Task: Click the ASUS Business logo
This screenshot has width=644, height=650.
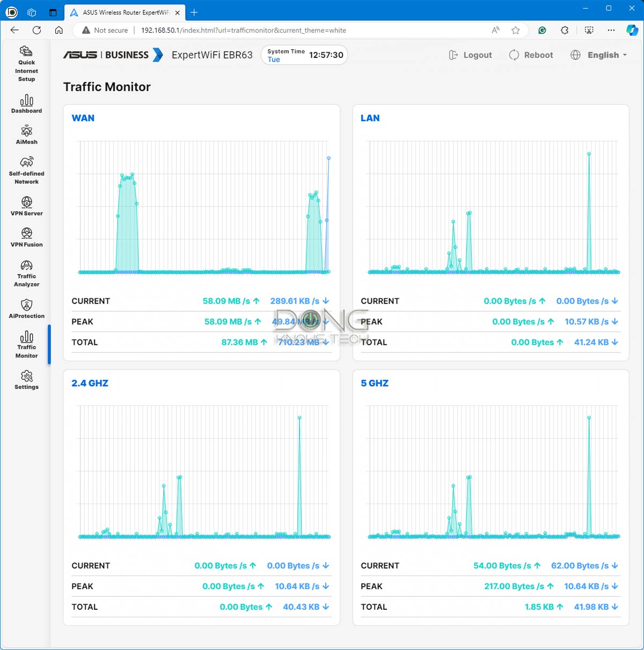Action: pos(113,55)
